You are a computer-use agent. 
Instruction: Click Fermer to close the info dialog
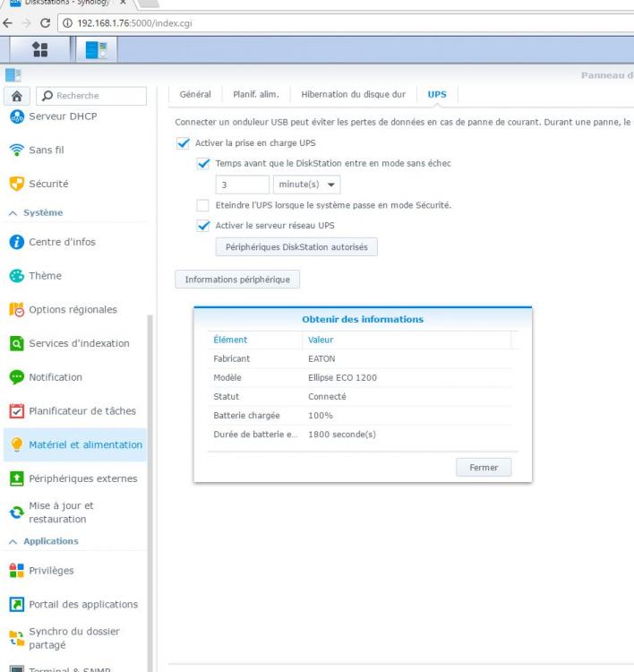484,467
